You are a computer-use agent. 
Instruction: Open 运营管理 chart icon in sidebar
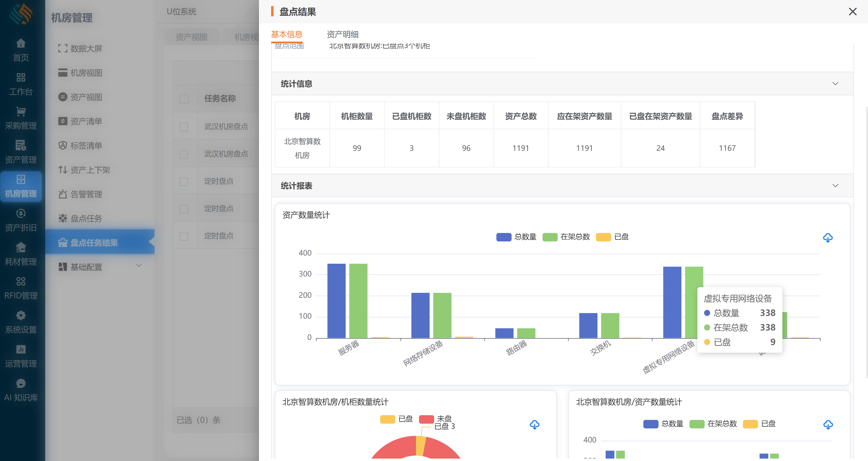click(21, 349)
